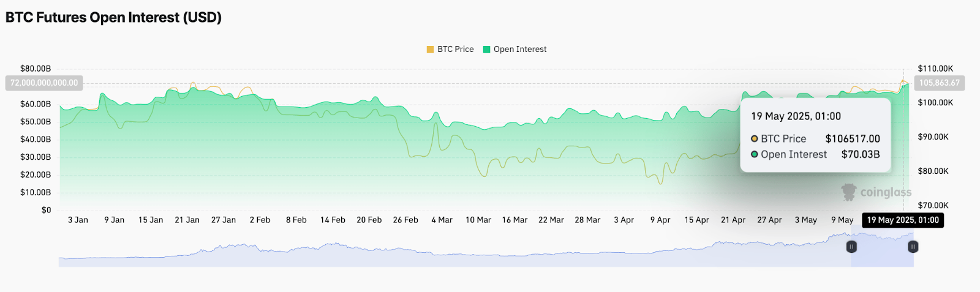Click the 3 Jan date label

pyautogui.click(x=78, y=220)
